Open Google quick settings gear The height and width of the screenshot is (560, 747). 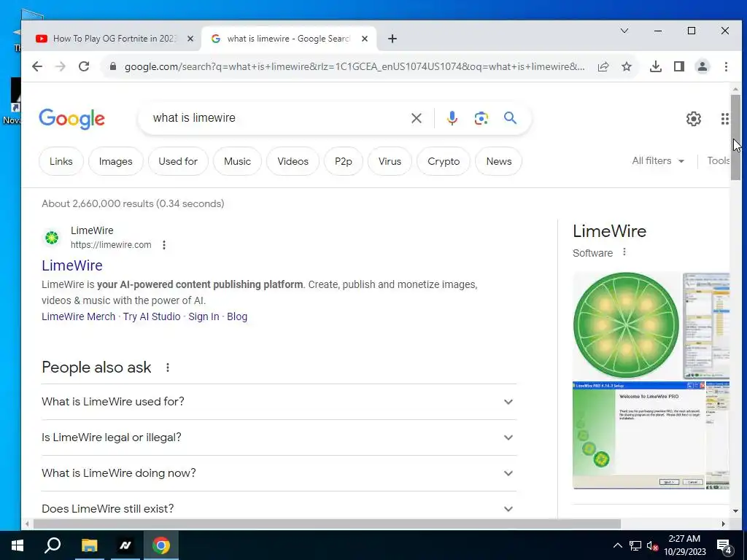(694, 119)
